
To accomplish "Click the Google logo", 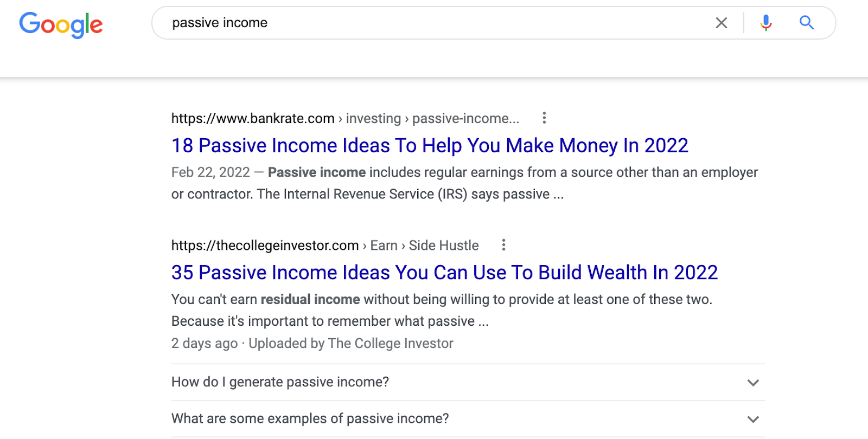I will coord(61,24).
